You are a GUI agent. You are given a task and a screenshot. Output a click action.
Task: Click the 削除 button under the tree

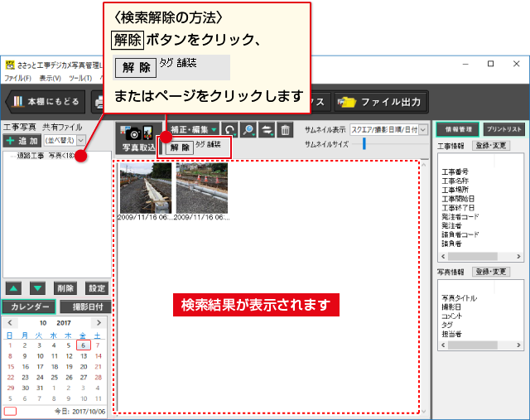pos(65,288)
